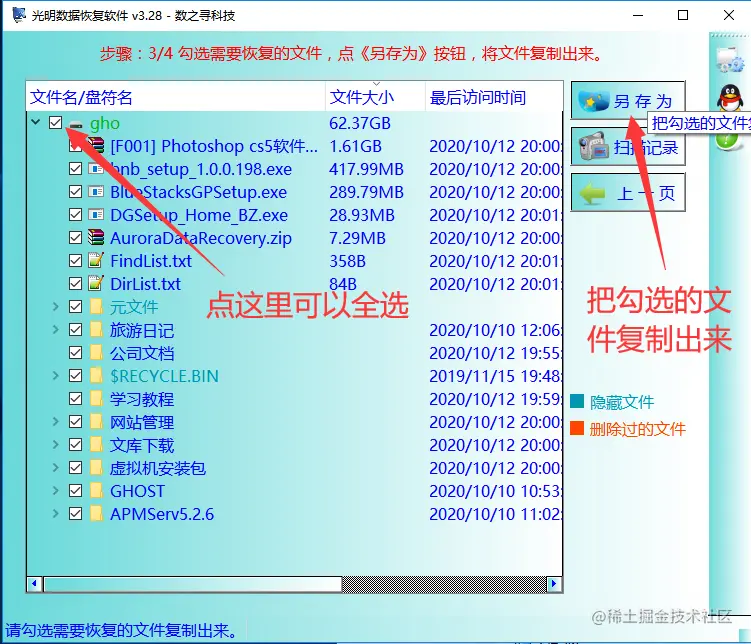Click the gho drive icon
This screenshot has width=751, height=644.
coord(76,124)
